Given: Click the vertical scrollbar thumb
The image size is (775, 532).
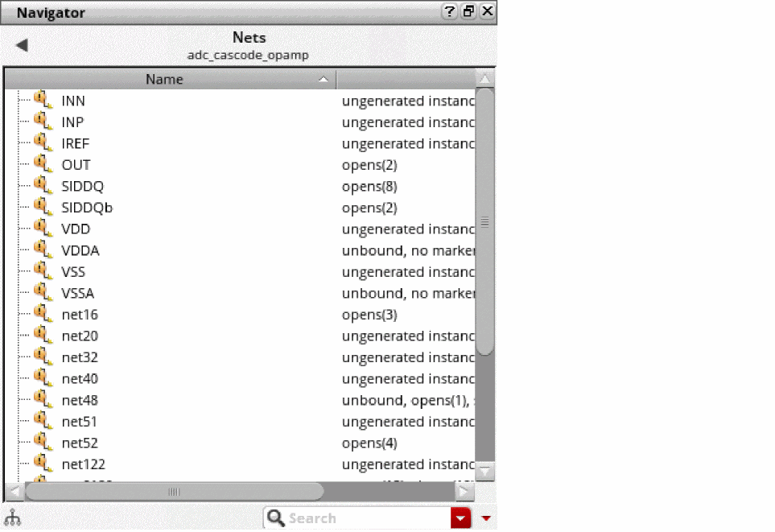Looking at the screenshot, I should [484, 221].
